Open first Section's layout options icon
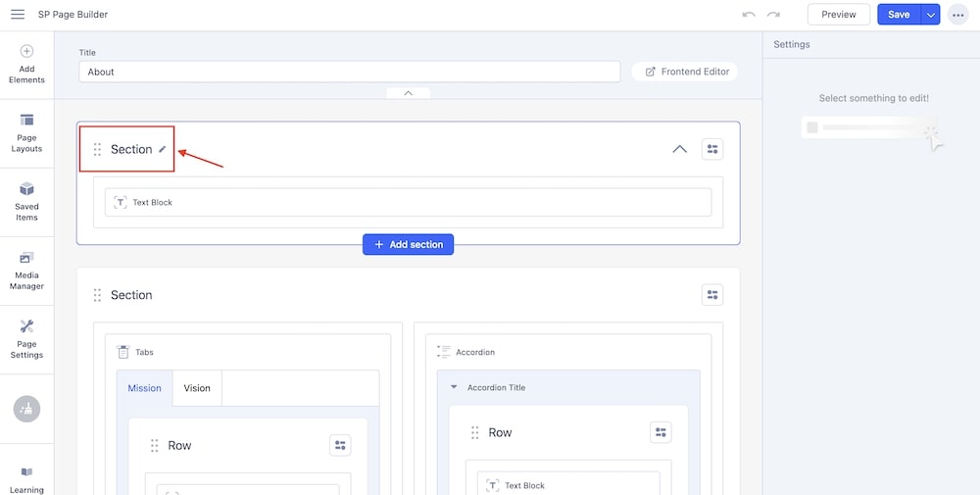Screen dimensions: 980x495 point(712,150)
